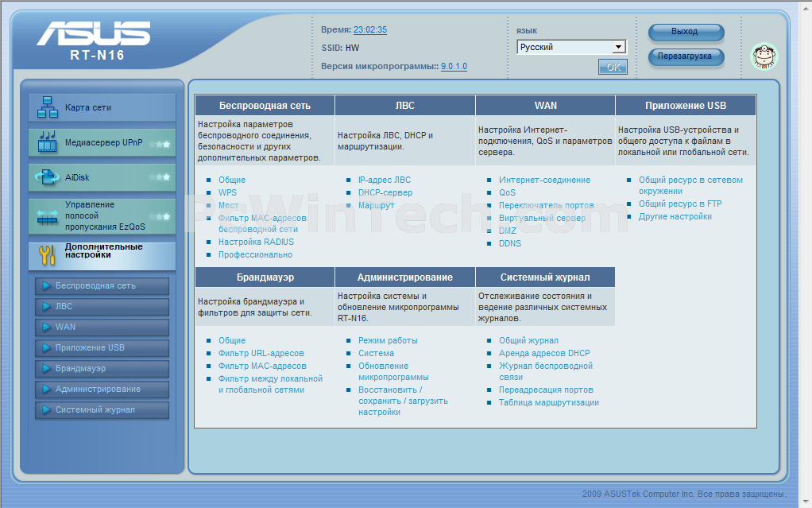The height and width of the screenshot is (508, 812).
Task: Click the time link 23:02:35
Action: click(x=370, y=29)
